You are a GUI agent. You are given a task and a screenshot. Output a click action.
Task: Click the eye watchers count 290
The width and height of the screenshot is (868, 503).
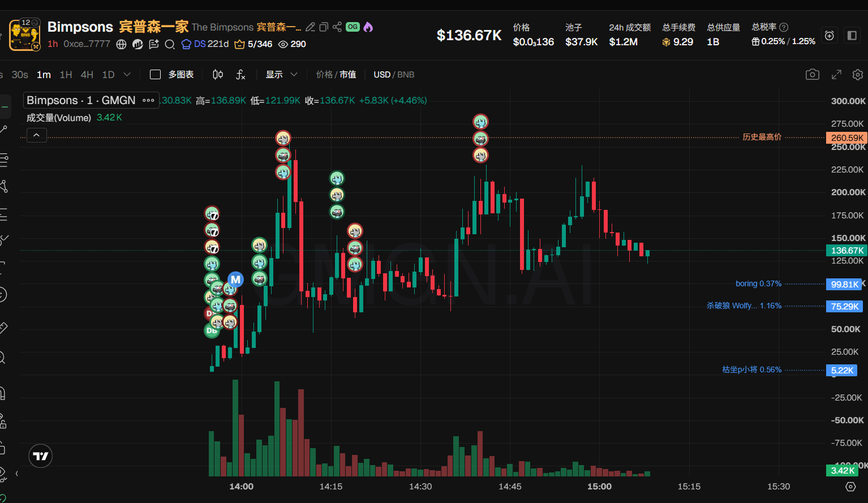(292, 44)
